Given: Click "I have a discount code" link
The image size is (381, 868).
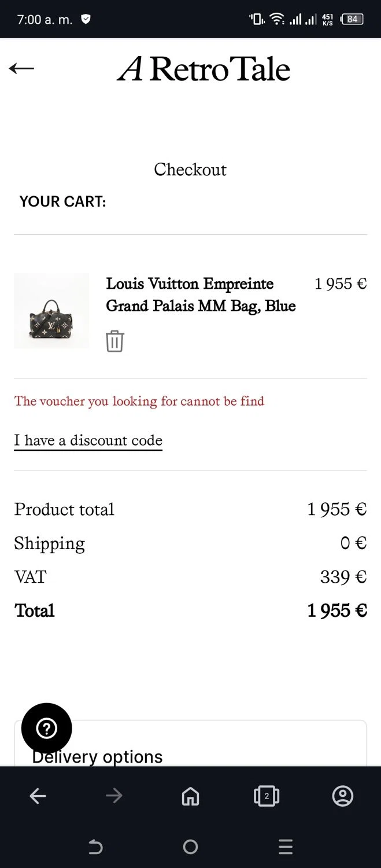Looking at the screenshot, I should 88,440.
